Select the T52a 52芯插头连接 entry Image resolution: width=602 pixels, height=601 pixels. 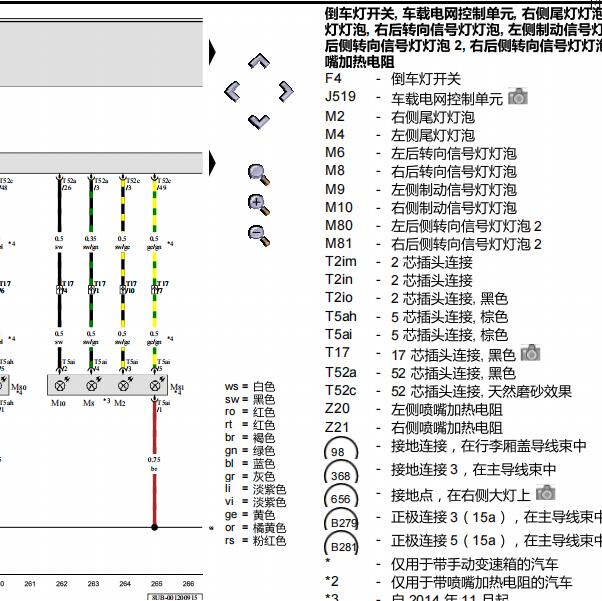tap(420, 373)
